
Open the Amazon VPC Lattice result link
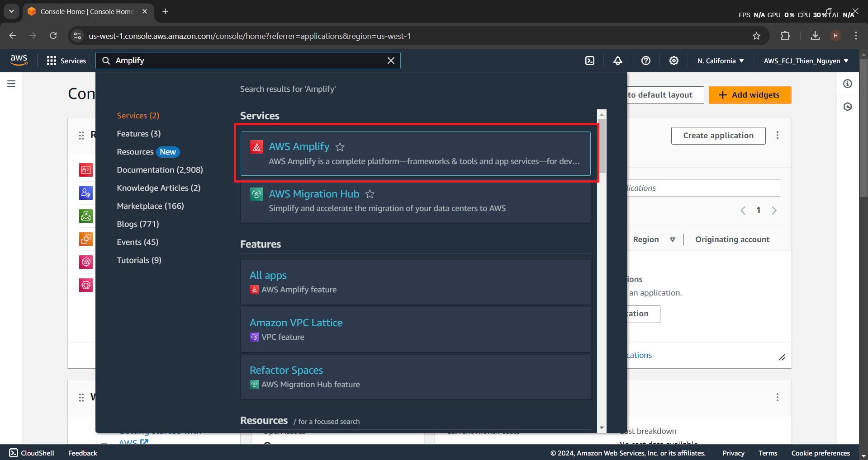296,323
